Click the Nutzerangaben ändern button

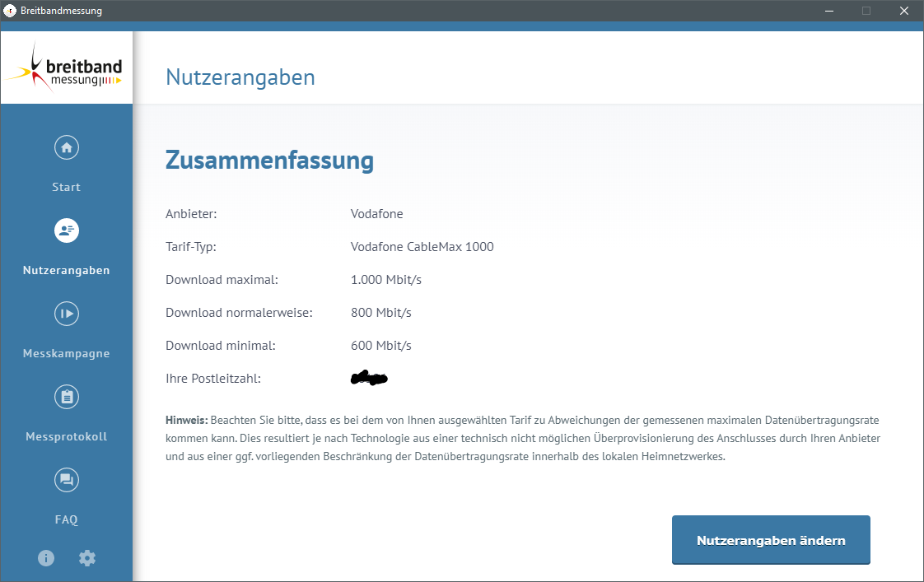click(x=771, y=540)
